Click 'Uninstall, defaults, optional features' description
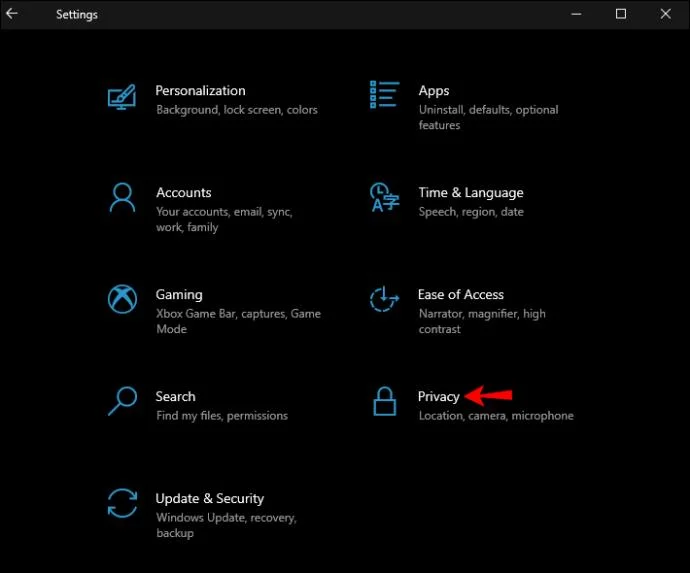 click(x=488, y=118)
